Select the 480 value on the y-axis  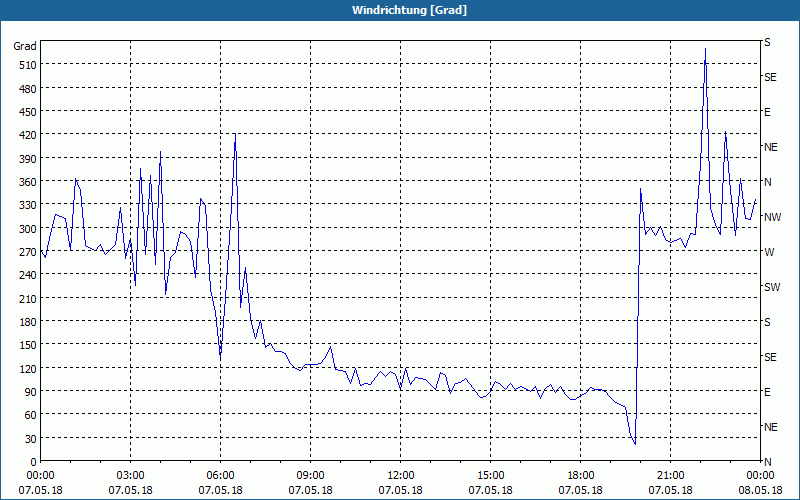pyautogui.click(x=28, y=89)
